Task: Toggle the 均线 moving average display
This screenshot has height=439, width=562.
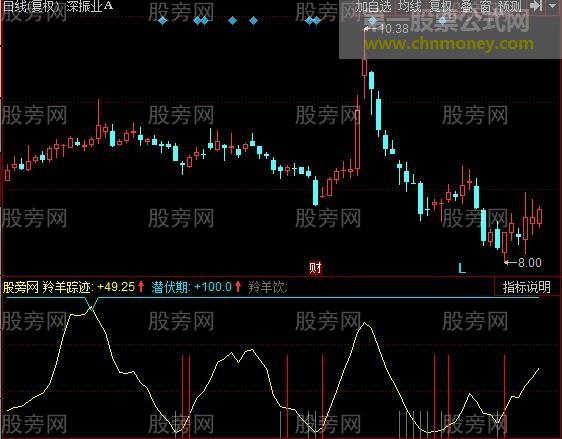Action: [x=410, y=6]
